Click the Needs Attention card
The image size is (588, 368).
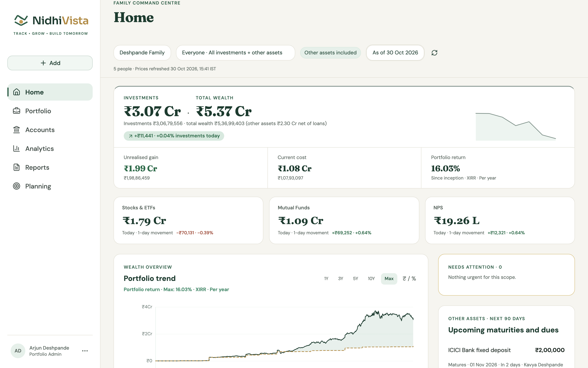[506, 275]
